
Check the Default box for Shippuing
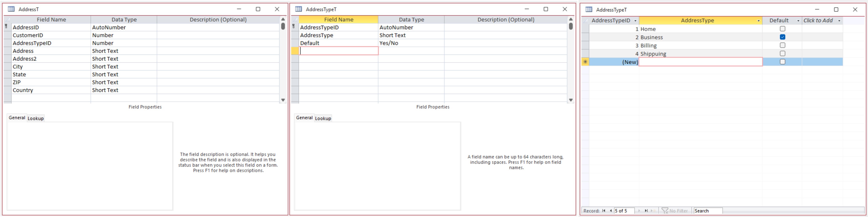click(x=782, y=54)
